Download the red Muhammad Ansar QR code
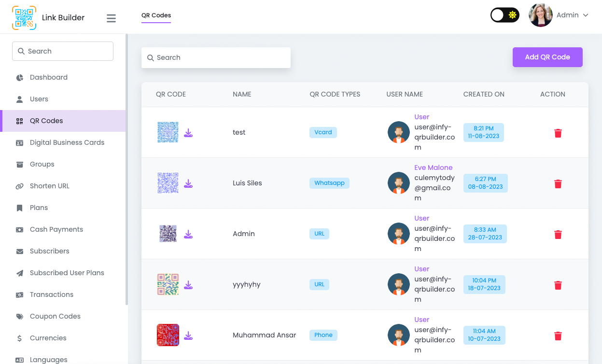Viewport: 602px width, 364px height. click(188, 336)
